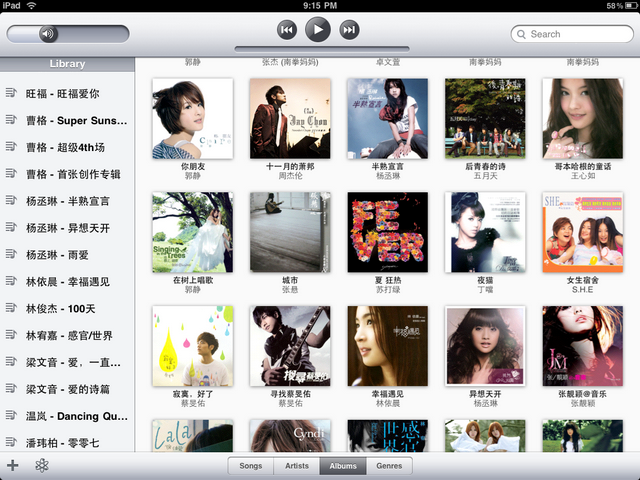Open playlist 温岚 - Dancing Qu...
Viewport: 640px width, 480px height.
67,416
